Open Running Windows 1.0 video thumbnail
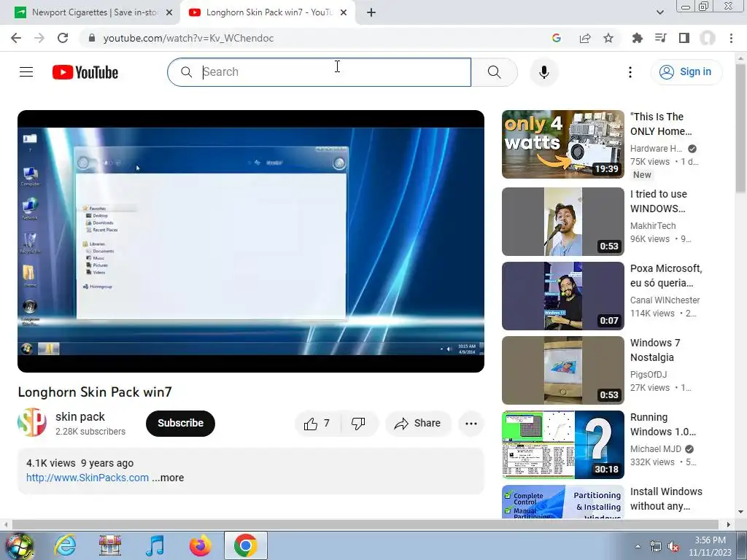 pos(563,444)
